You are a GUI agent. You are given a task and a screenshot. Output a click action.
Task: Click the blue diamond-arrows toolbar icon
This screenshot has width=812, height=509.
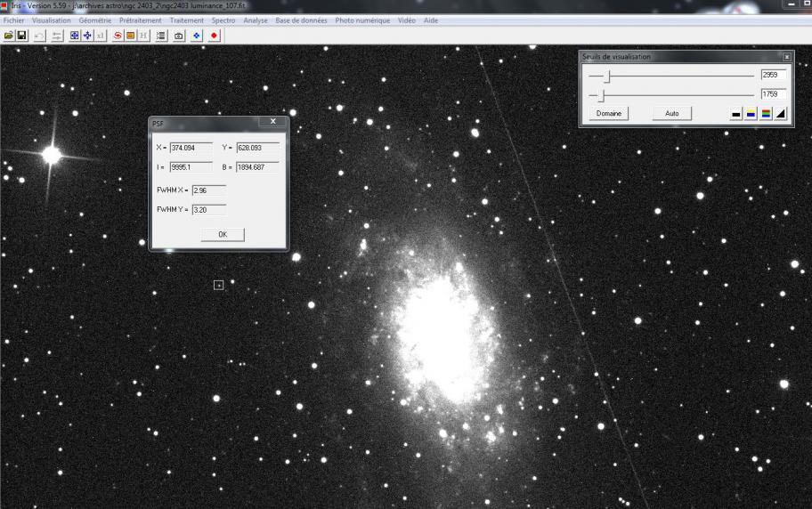point(196,36)
